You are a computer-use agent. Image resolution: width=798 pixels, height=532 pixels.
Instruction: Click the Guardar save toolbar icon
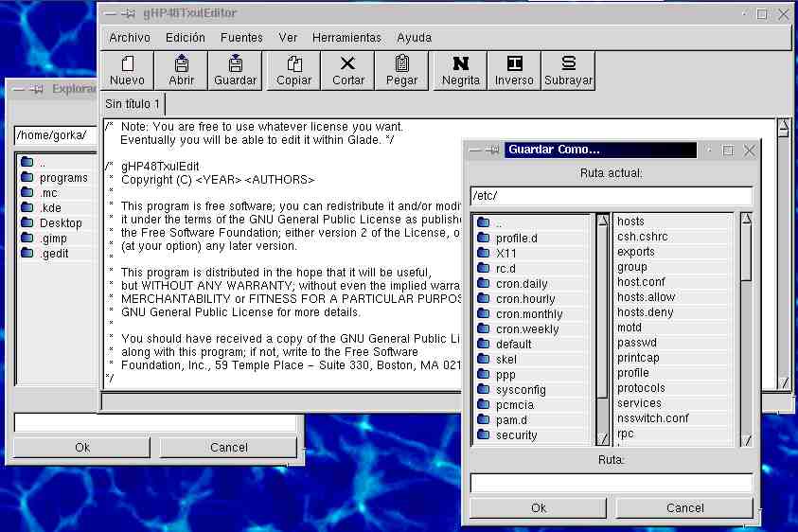pyautogui.click(x=235, y=71)
